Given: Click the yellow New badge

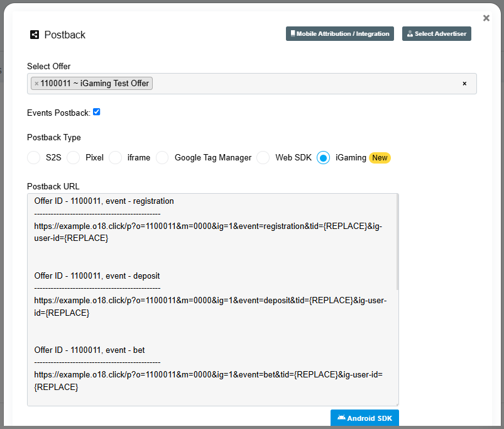Looking at the screenshot, I should [x=380, y=158].
